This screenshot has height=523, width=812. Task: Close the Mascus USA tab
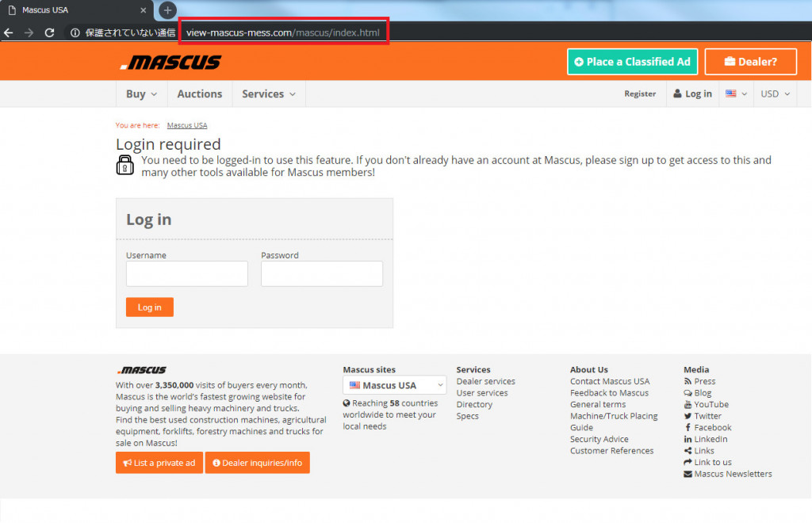pyautogui.click(x=144, y=10)
